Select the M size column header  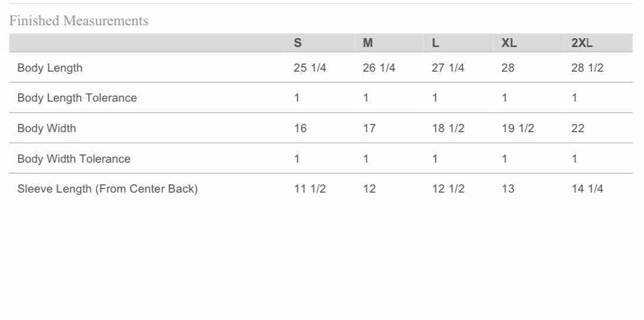click(368, 43)
